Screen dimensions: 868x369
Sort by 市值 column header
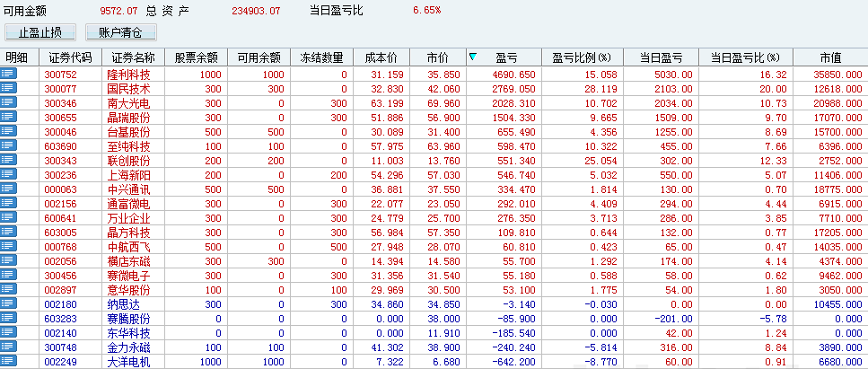(830, 57)
